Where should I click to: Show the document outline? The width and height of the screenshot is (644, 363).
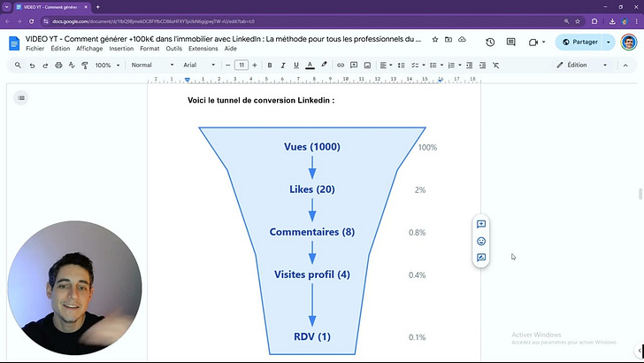pos(21,98)
